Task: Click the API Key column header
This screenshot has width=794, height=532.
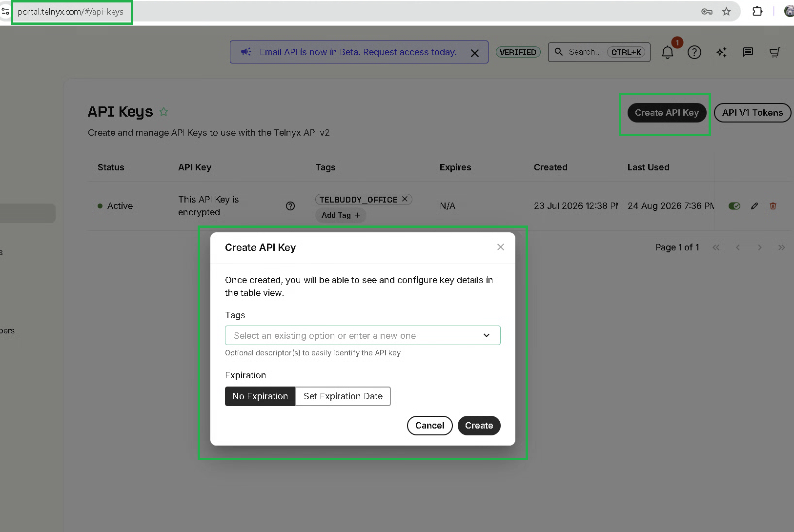Action: [x=195, y=167]
